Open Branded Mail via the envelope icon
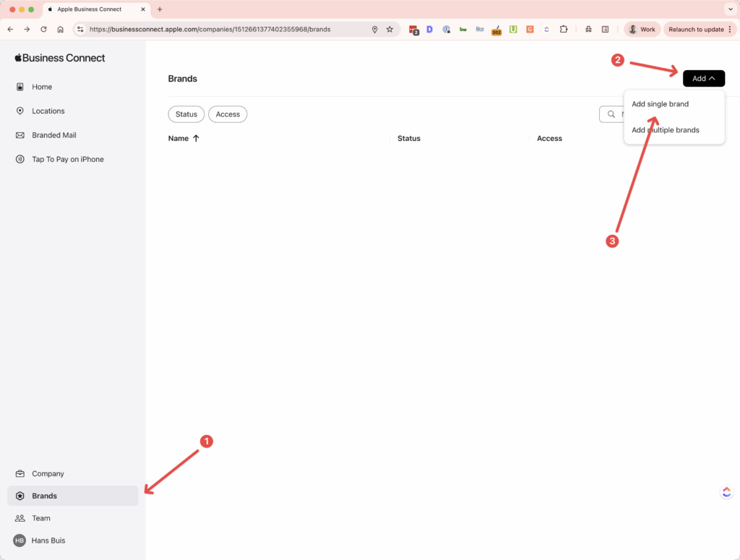Image resolution: width=740 pixels, height=560 pixels. coord(20,135)
